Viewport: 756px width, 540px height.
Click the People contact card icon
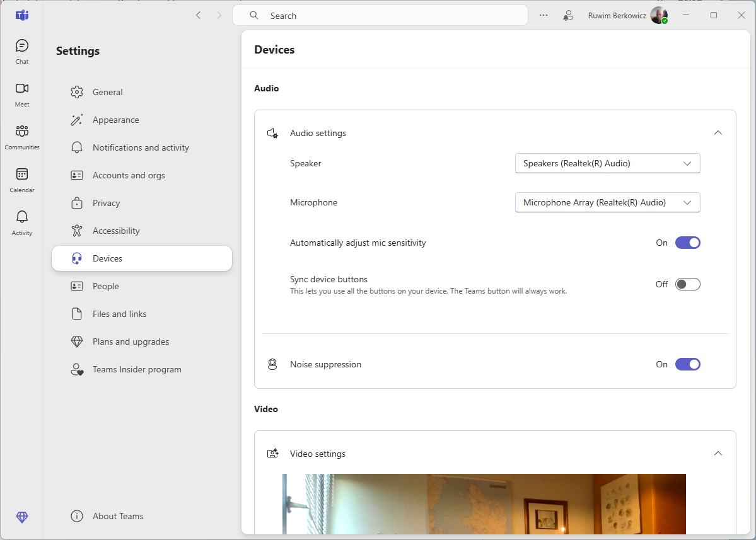(x=77, y=286)
